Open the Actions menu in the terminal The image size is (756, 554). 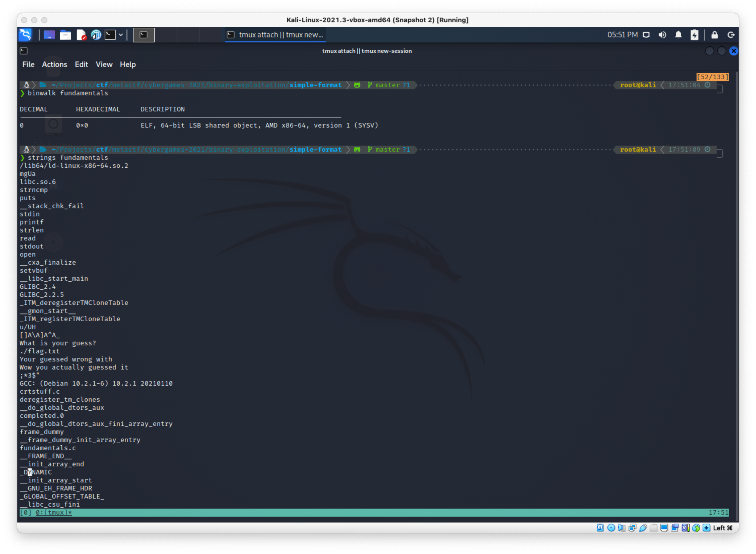pyautogui.click(x=55, y=64)
